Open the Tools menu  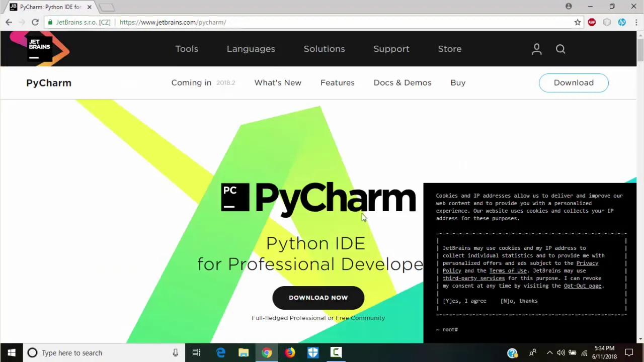tap(187, 49)
